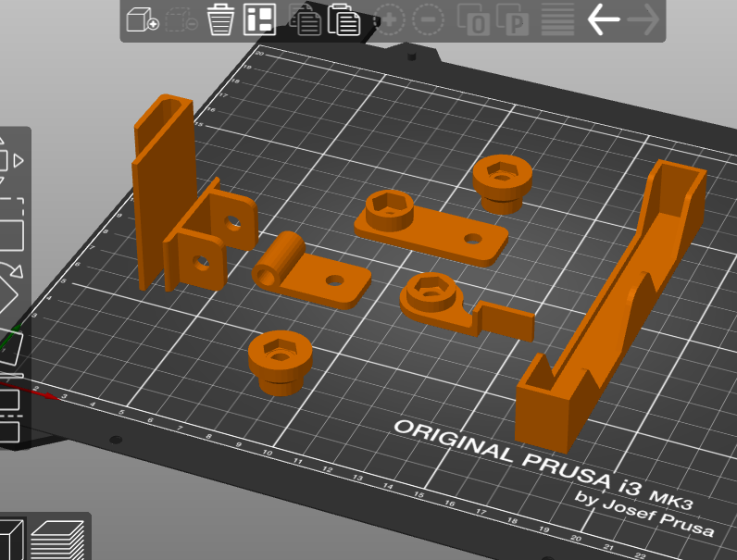Select the 3D editor view cube icon
Image resolution: width=737 pixels, height=560 pixels.
click(x=10, y=540)
